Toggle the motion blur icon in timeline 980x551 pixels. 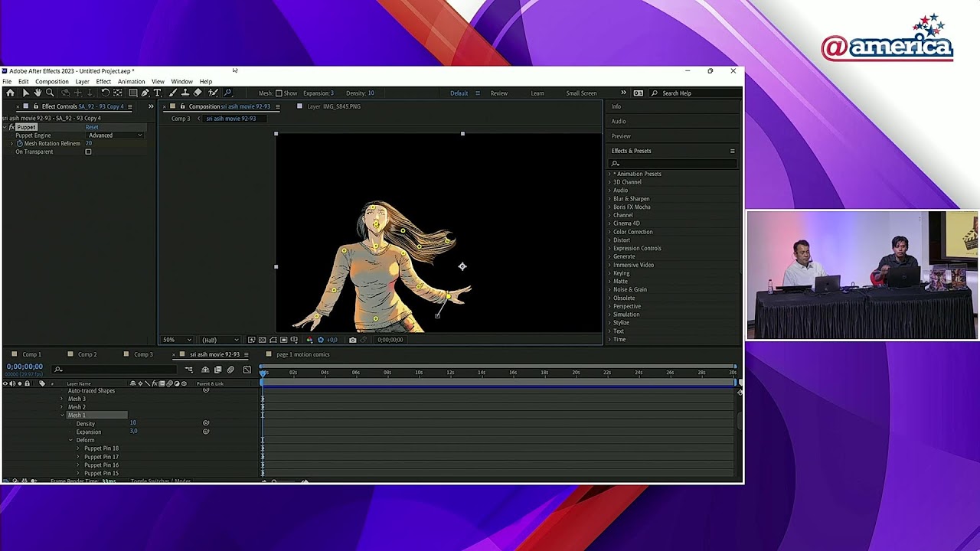point(230,370)
